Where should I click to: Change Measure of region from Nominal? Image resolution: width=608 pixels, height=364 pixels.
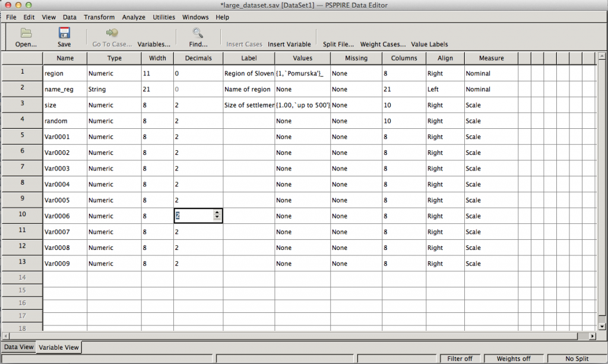point(490,73)
